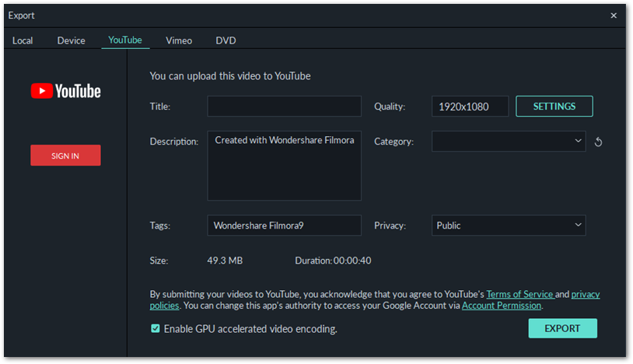
Task: Expand the Privacy dropdown set to Public
Action: click(509, 226)
